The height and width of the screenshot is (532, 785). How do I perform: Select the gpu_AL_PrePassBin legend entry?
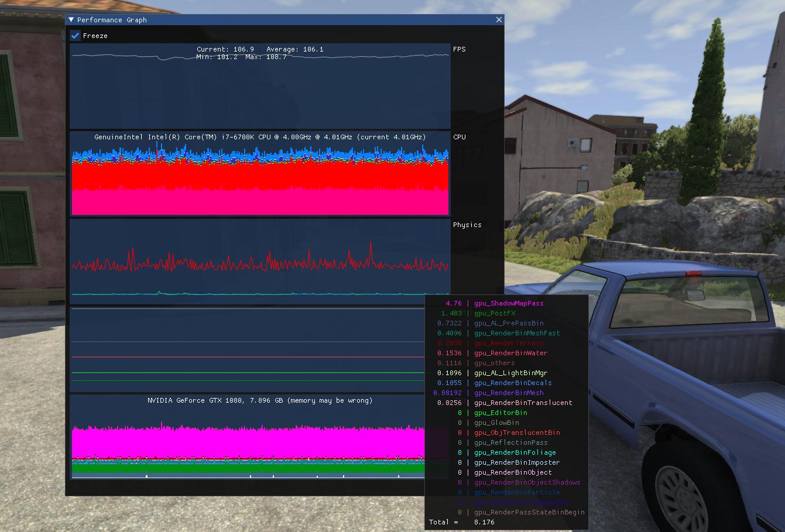tap(509, 323)
